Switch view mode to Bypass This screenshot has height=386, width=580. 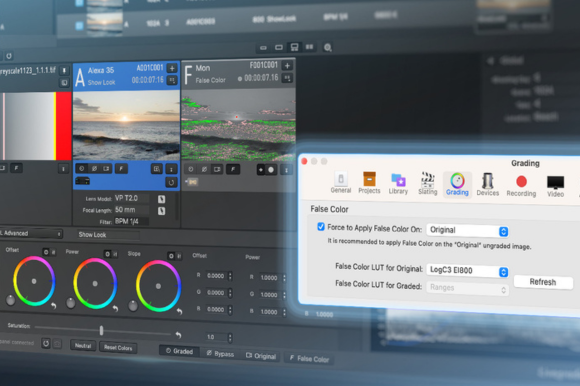tap(220, 353)
